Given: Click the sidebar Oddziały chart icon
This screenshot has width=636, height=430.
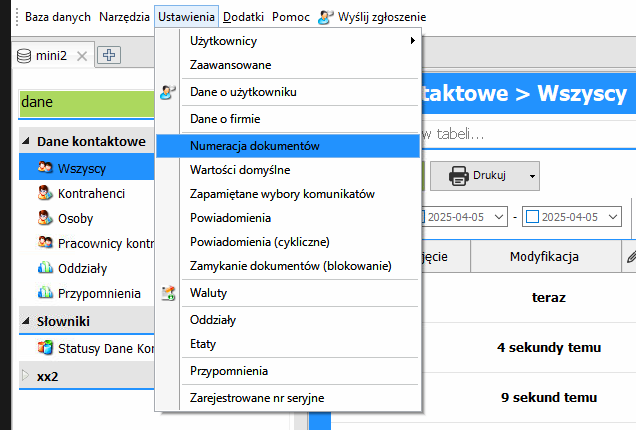Looking at the screenshot, I should (45, 267).
